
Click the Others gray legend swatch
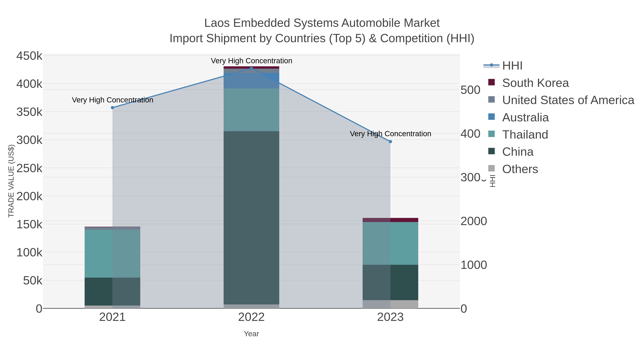point(492,168)
